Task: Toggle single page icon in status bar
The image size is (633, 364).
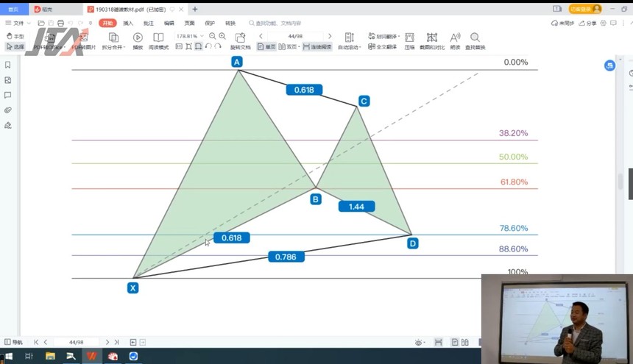Action: pyautogui.click(x=455, y=342)
